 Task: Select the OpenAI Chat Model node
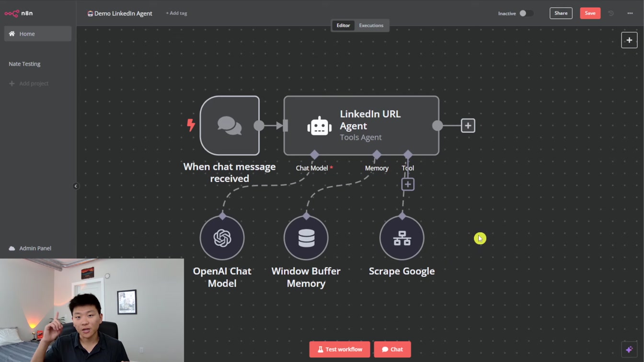click(x=222, y=238)
